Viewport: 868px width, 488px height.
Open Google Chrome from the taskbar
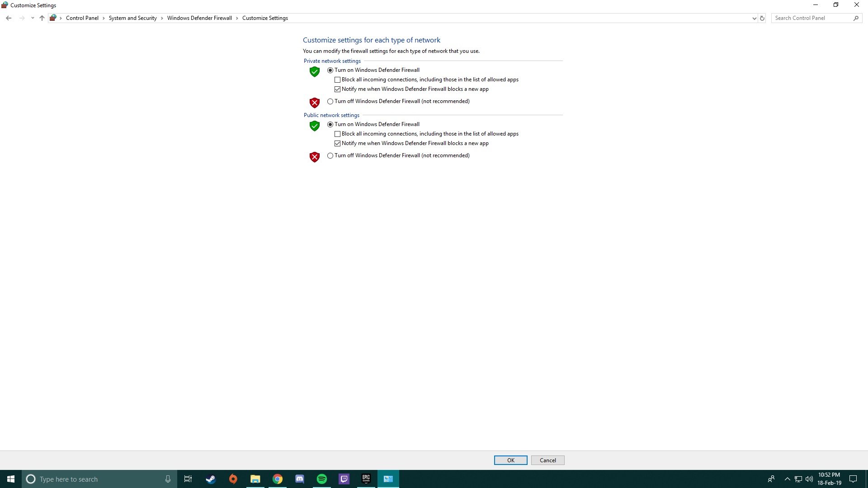[277, 479]
